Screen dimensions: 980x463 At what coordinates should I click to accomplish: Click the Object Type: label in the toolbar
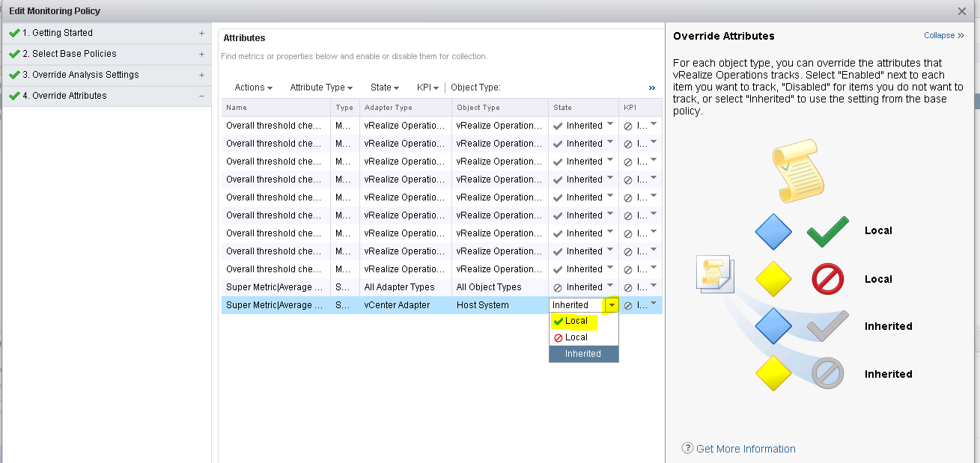[475, 88]
